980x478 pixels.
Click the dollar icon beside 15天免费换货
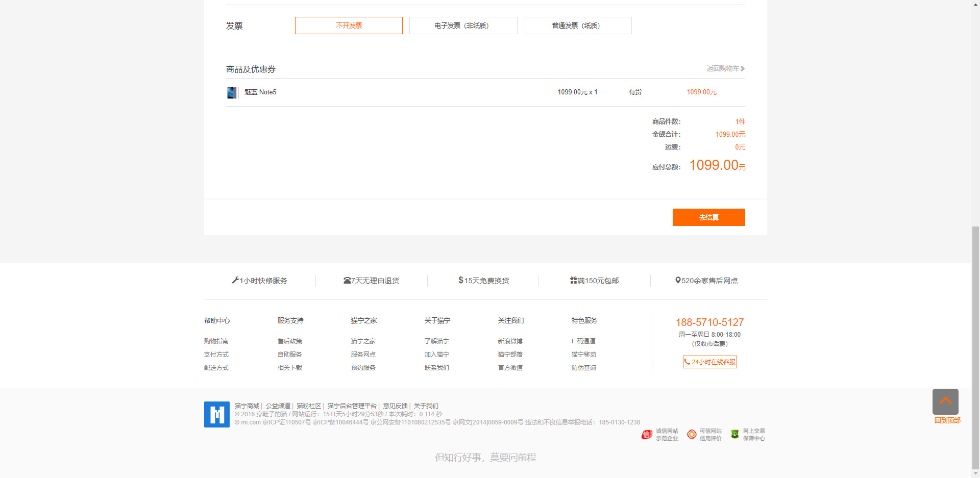461,280
